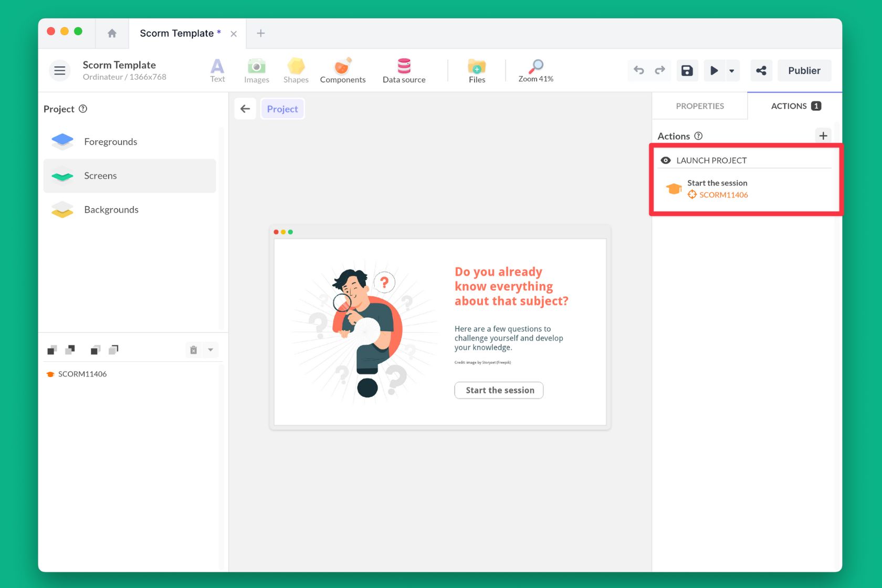This screenshot has width=882, height=588.
Task: Open the hamburger main menu
Action: pos(60,70)
